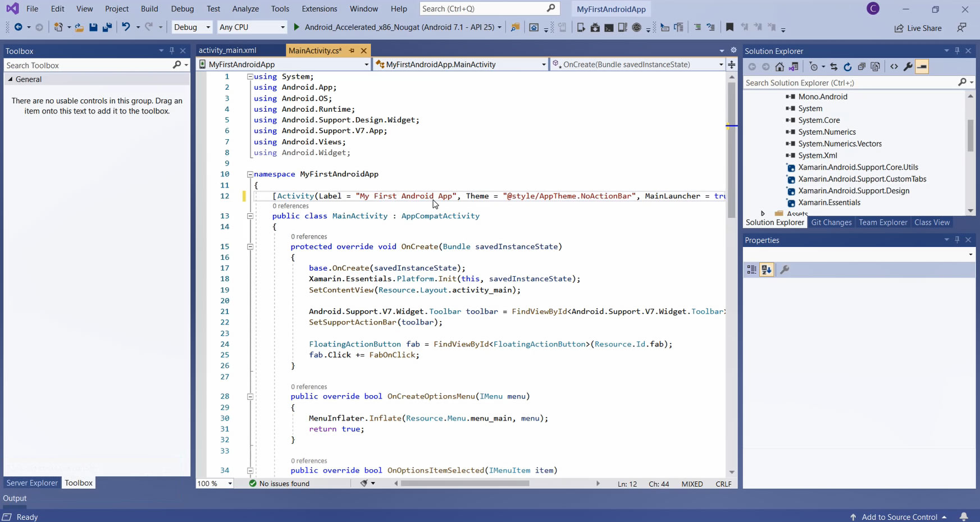Image resolution: width=980 pixels, height=522 pixels.
Task: Toggle Preview Selected Items in Solution Explorer
Action: [x=922, y=67]
